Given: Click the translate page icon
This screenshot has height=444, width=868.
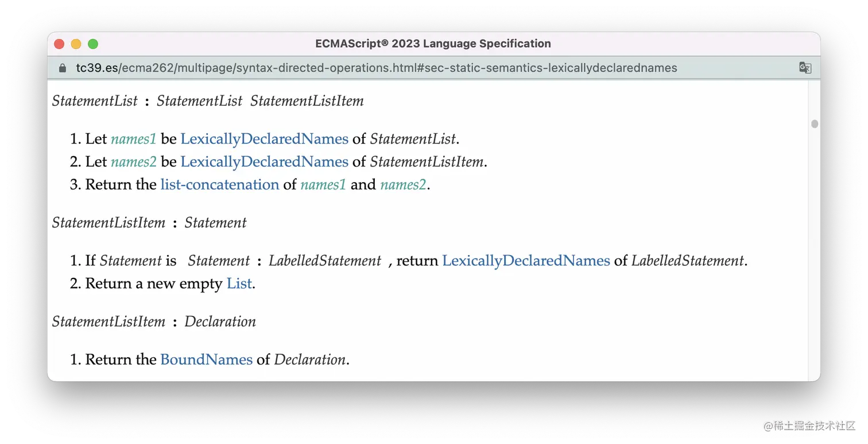Looking at the screenshot, I should tap(805, 68).
